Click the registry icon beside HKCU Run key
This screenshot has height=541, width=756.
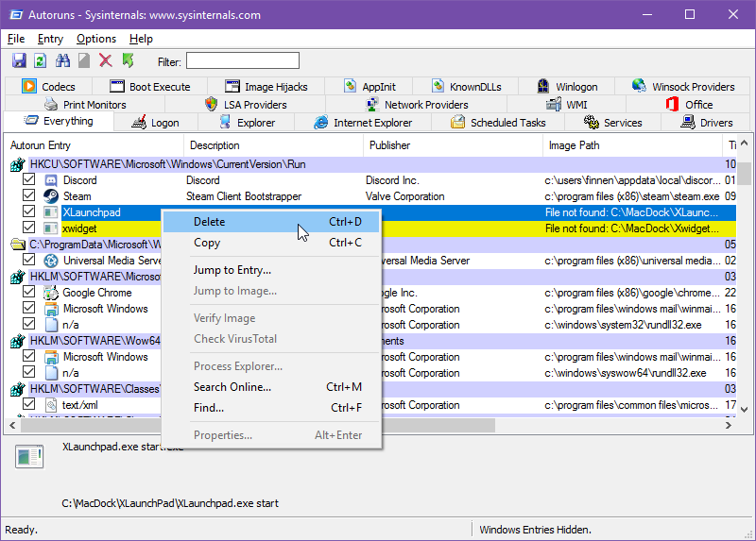coord(18,165)
